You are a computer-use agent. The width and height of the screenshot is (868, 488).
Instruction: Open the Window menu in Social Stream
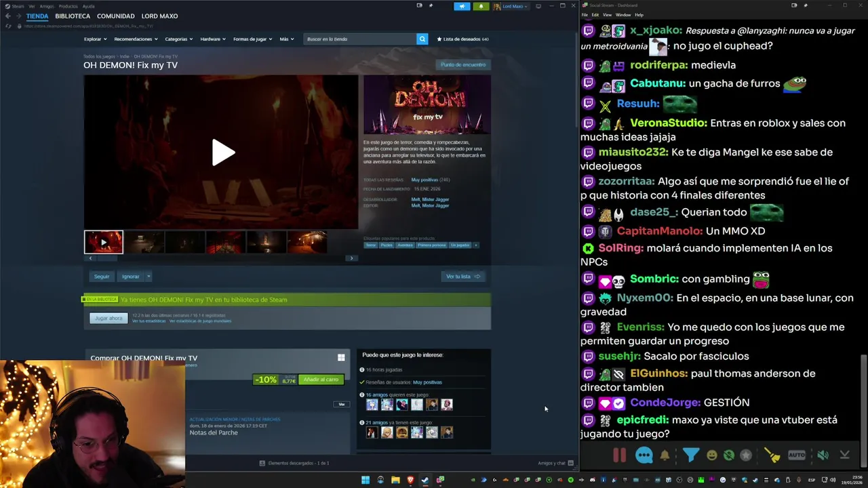(623, 15)
